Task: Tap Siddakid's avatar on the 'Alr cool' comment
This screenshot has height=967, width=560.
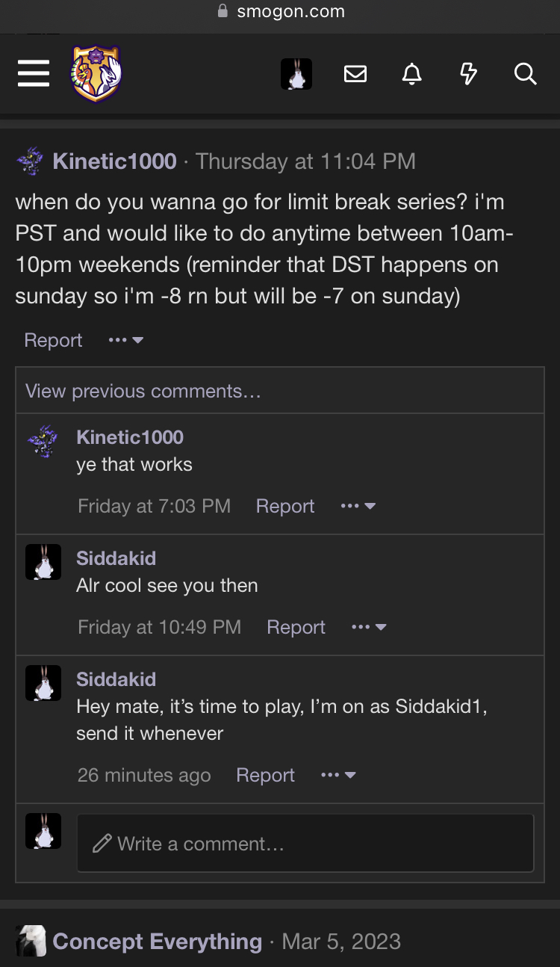Action: (x=43, y=562)
